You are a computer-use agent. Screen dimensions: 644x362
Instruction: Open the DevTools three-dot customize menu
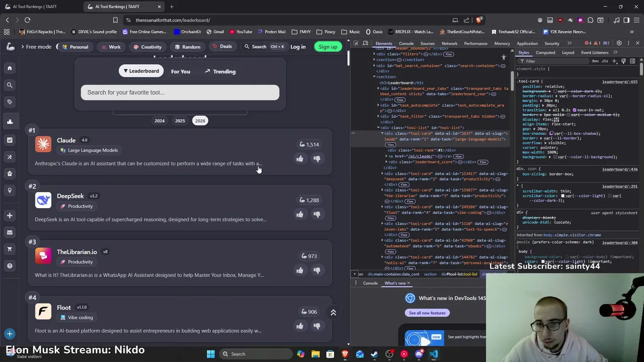(628, 43)
